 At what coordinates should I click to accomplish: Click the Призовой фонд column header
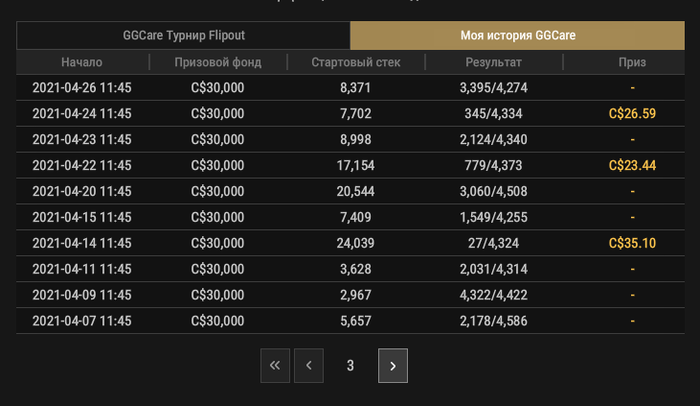click(218, 62)
